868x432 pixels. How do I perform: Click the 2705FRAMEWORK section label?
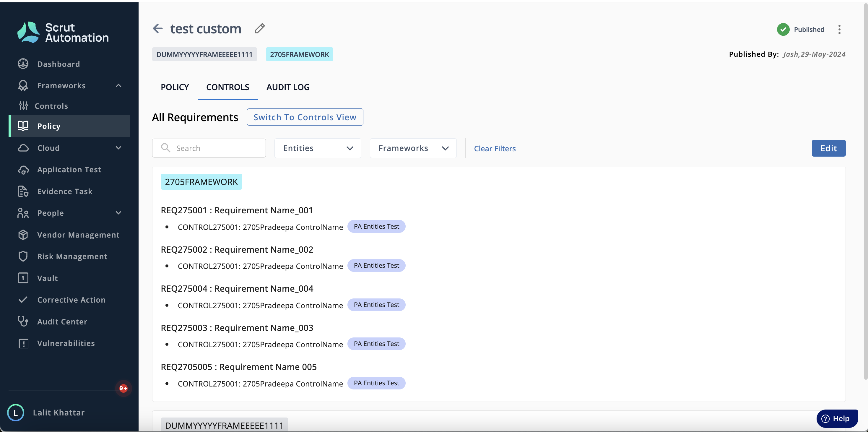click(x=201, y=182)
